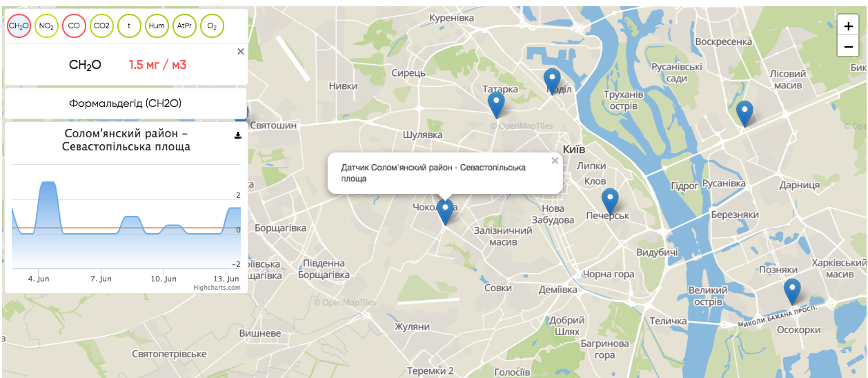
Task: Zoom out on the map
Action: (848, 47)
